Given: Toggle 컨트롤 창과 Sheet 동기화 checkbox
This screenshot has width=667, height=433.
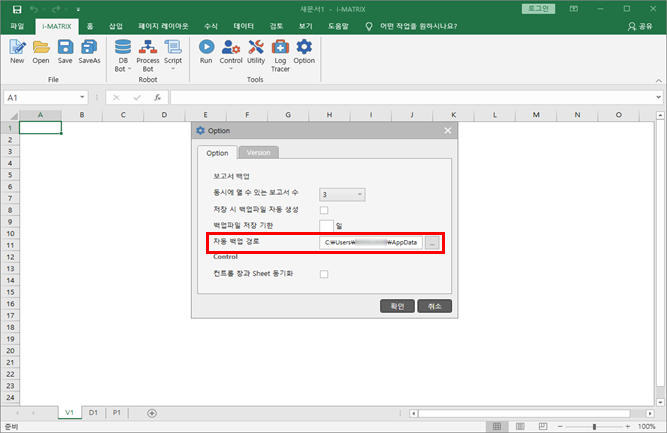Looking at the screenshot, I should coord(324,274).
